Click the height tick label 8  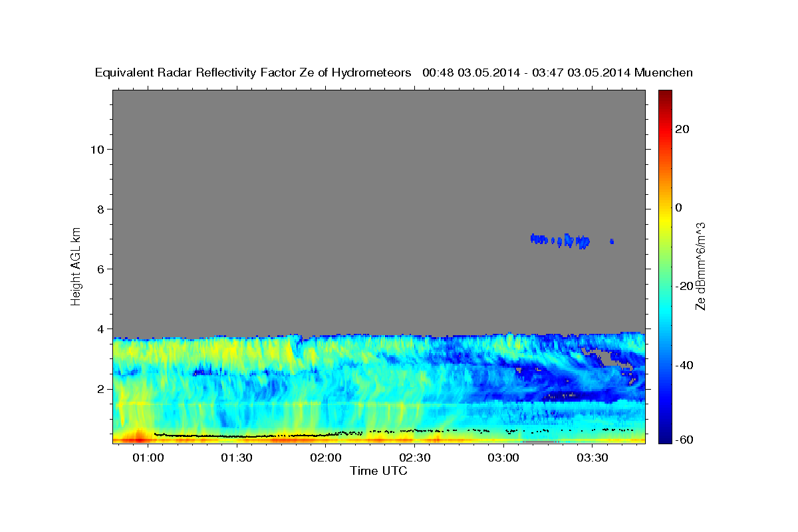(x=101, y=209)
